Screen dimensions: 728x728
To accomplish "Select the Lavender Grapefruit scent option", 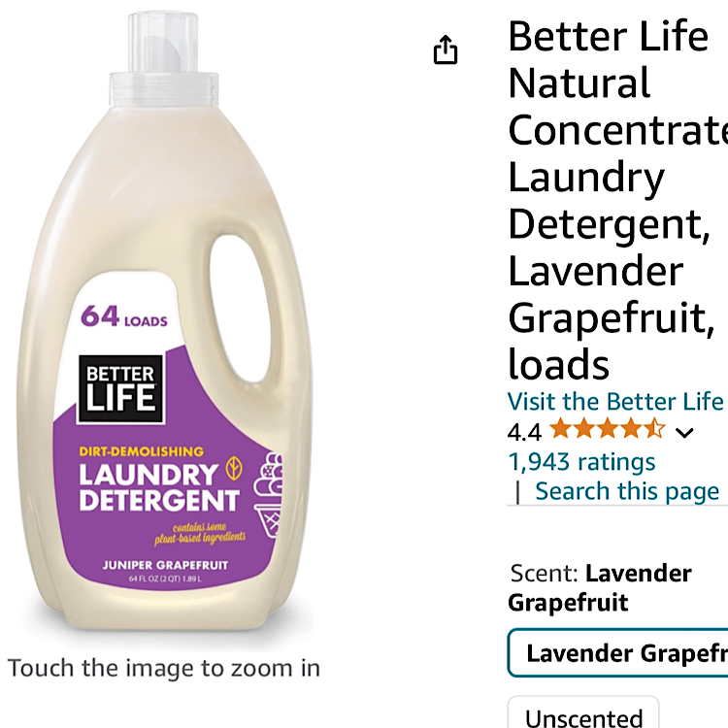I will [x=618, y=653].
